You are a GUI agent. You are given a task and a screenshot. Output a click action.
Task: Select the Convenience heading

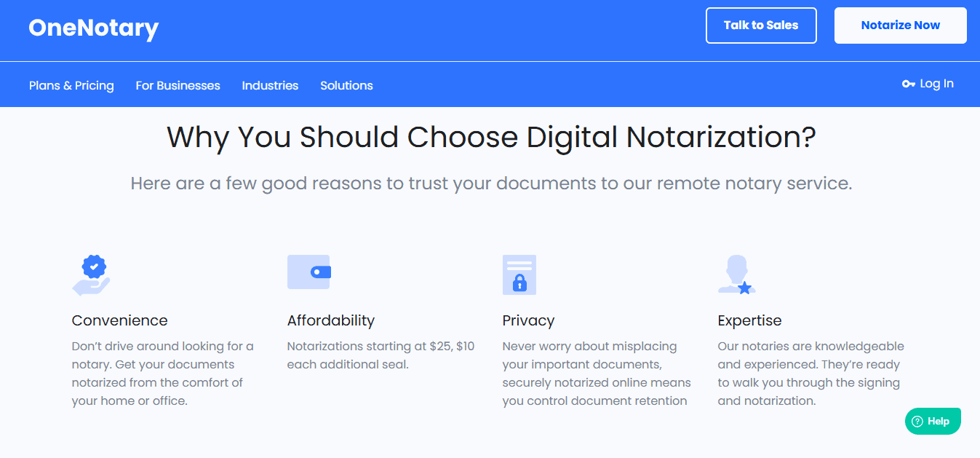[x=119, y=320]
